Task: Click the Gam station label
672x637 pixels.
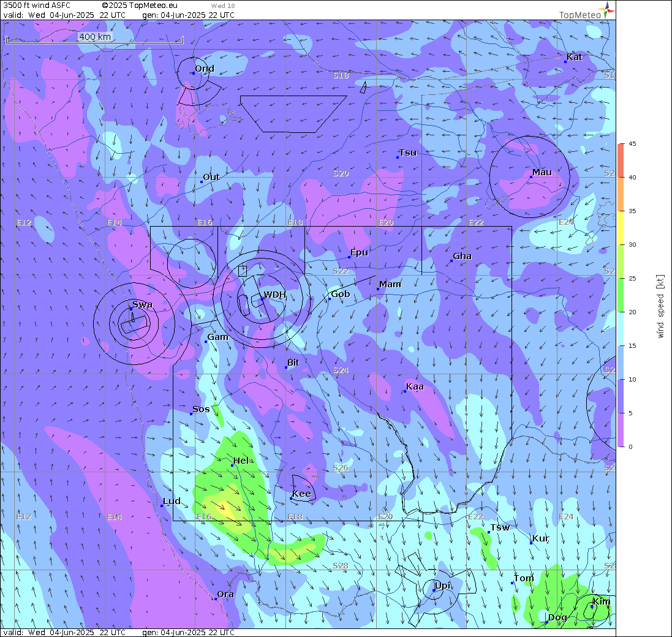Action: pyautogui.click(x=217, y=337)
